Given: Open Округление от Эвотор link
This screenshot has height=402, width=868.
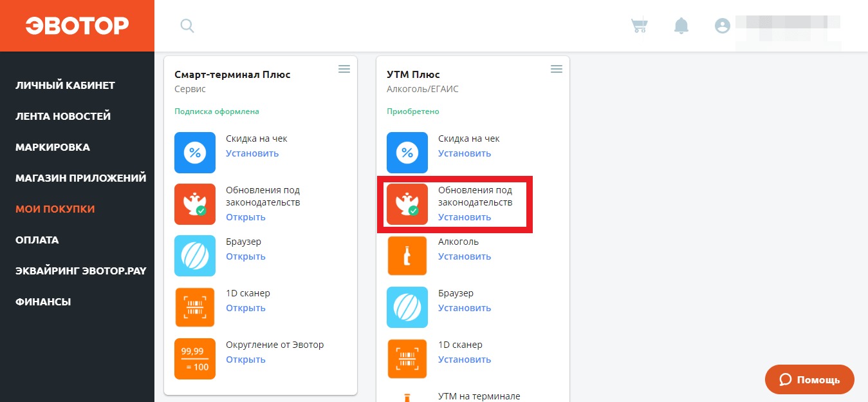Looking at the screenshot, I should (246, 359).
